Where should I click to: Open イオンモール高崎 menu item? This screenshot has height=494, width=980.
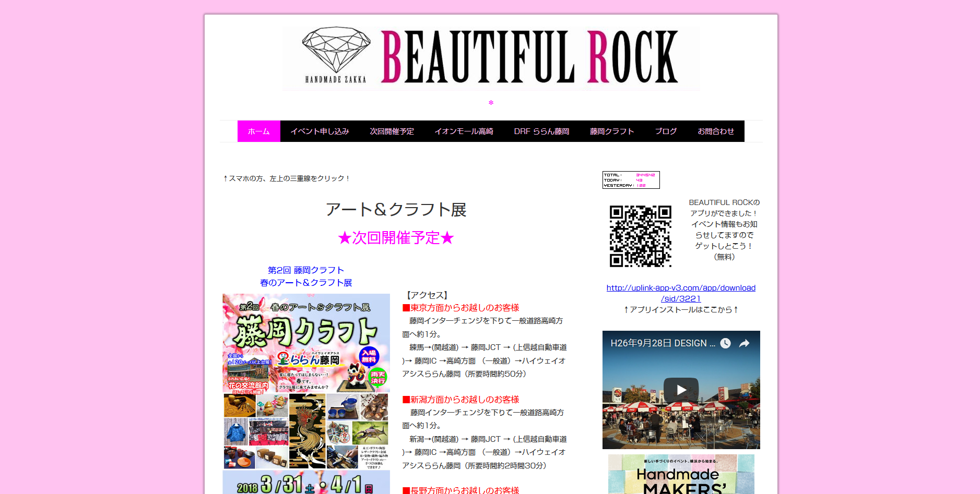(x=464, y=131)
